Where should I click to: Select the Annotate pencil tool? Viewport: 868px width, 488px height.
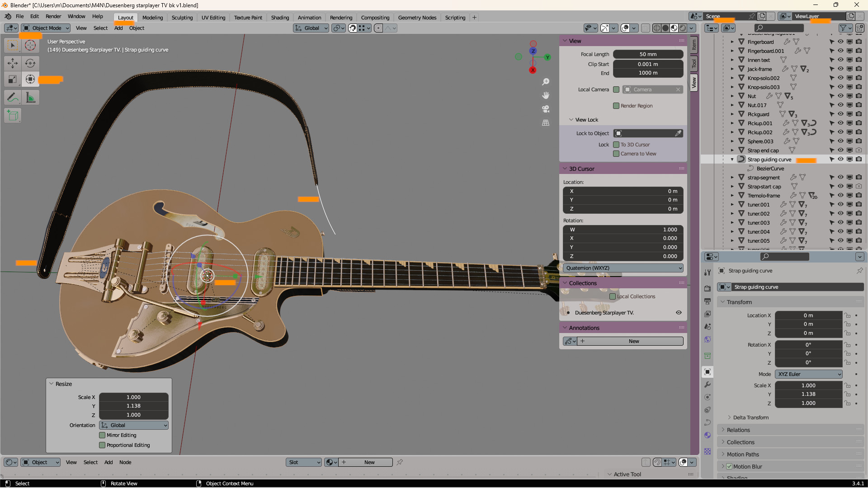(13, 98)
